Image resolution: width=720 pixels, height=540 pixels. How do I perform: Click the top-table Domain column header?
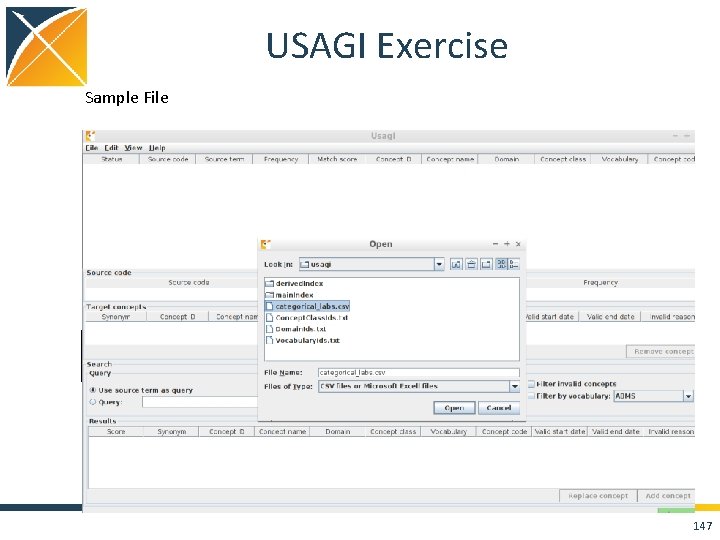(506, 159)
